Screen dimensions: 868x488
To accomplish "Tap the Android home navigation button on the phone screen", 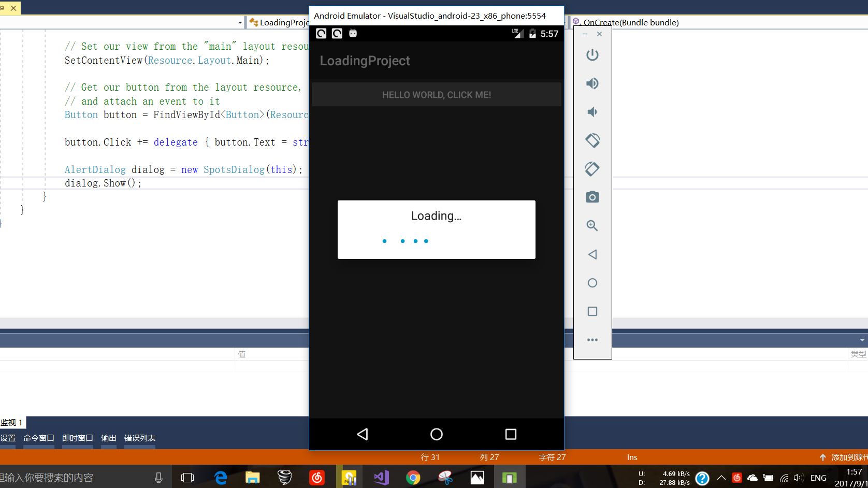I will click(x=437, y=434).
